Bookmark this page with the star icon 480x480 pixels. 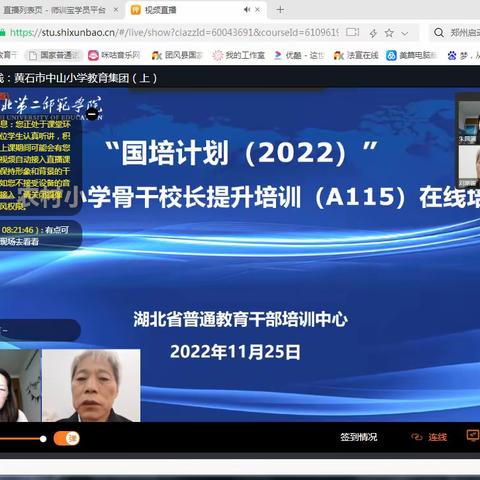pyautogui.click(x=389, y=33)
